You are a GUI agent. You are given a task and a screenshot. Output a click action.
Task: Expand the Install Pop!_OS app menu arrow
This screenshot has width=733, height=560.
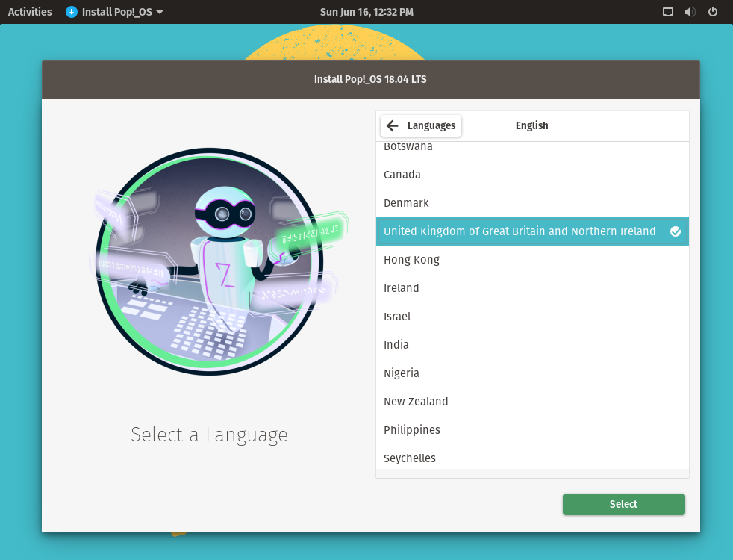tap(160, 12)
